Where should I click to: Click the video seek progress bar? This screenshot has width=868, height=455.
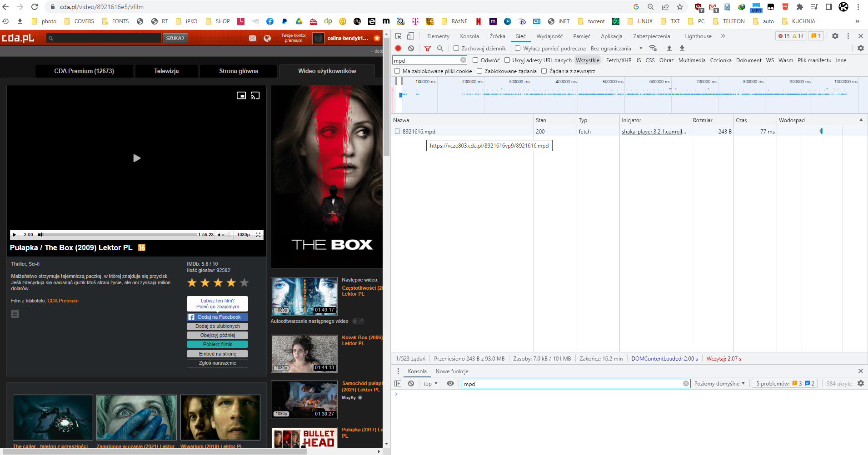point(119,235)
